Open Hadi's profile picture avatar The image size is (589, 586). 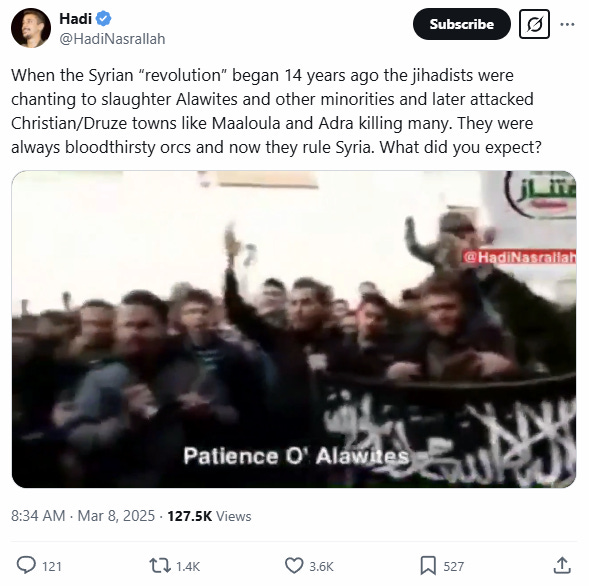point(31,28)
